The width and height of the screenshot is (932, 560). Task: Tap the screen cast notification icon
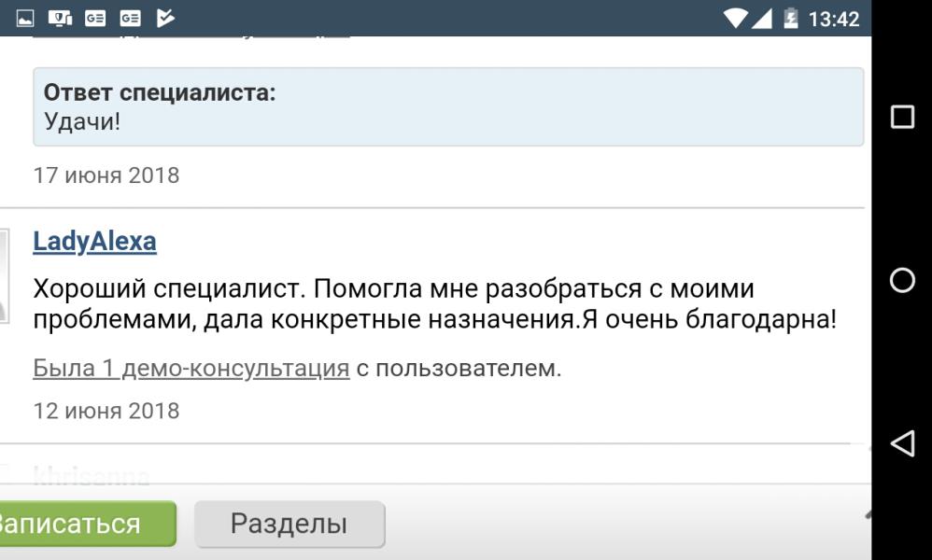60,19
